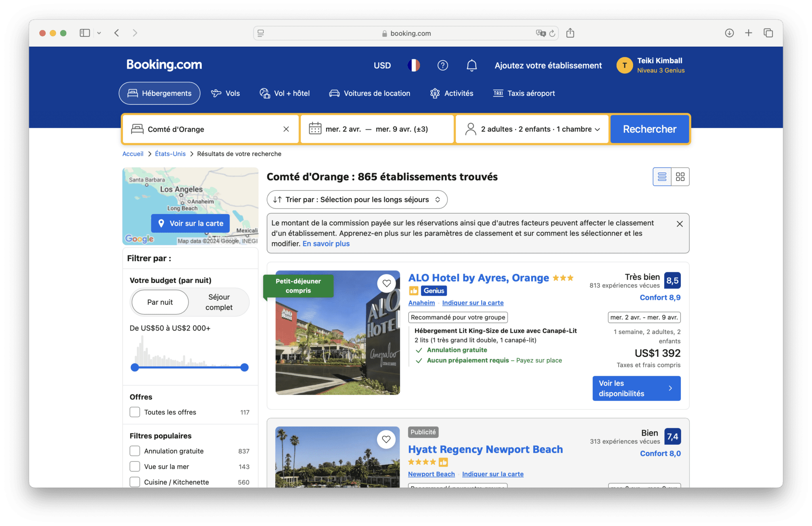This screenshot has width=812, height=526.
Task: Click the calendar icon in date field
Action: (315, 129)
